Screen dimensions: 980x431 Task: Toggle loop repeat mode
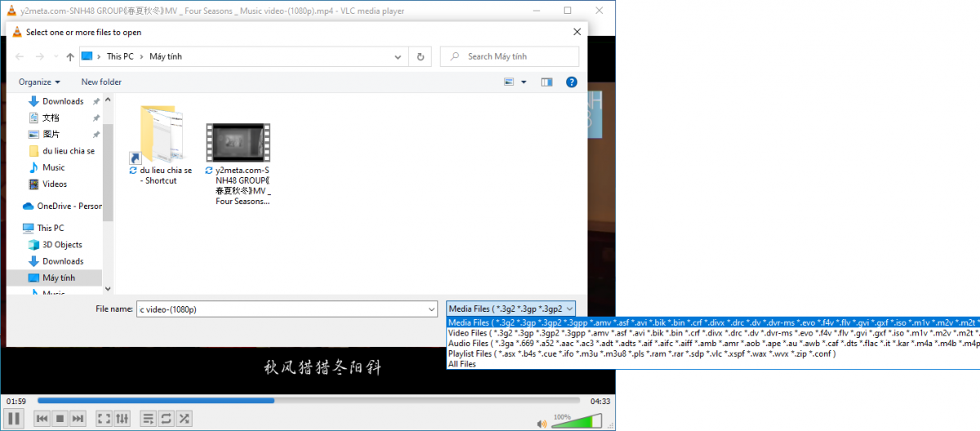[166, 419]
